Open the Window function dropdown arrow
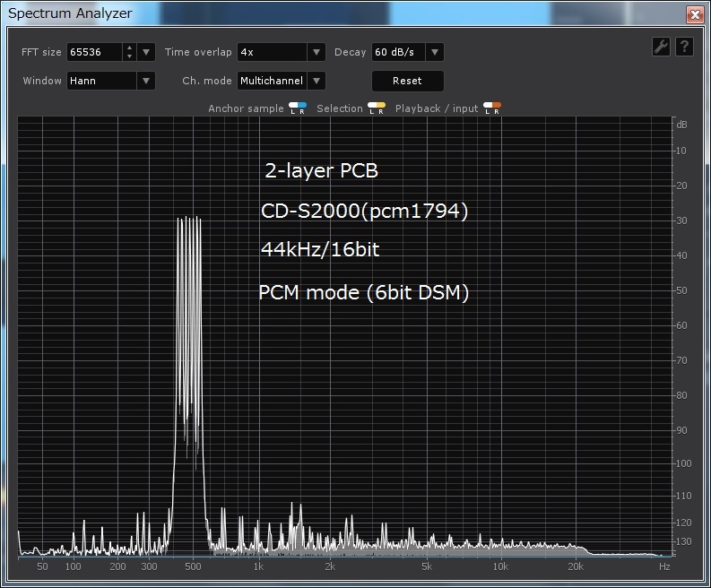 coord(146,82)
